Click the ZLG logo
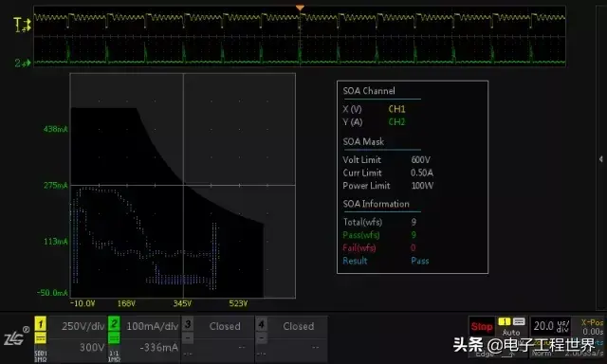 16,337
